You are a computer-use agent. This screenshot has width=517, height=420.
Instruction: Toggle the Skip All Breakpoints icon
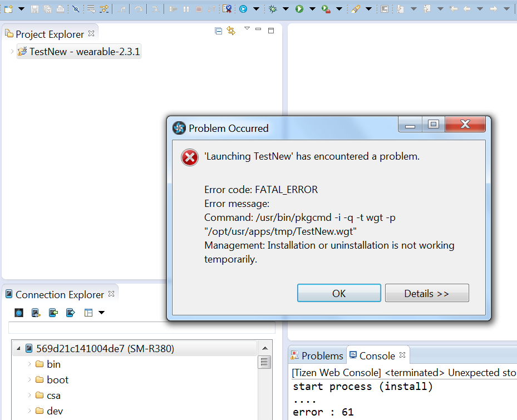coord(76,9)
